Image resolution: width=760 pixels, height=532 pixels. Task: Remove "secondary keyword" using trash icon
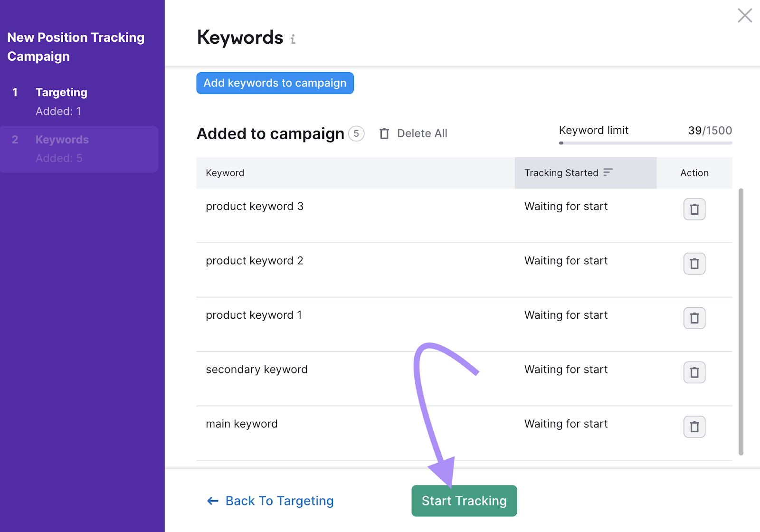pyautogui.click(x=694, y=372)
